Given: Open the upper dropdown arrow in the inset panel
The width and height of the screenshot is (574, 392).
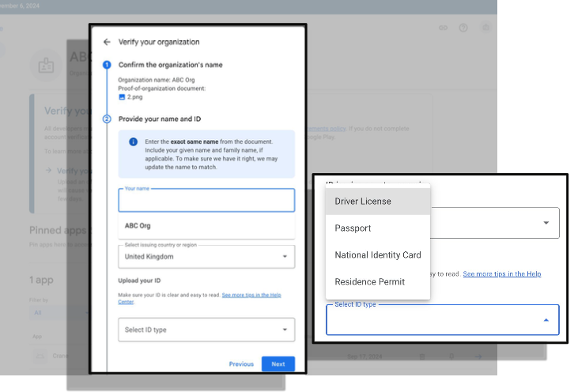Looking at the screenshot, I should click(546, 223).
